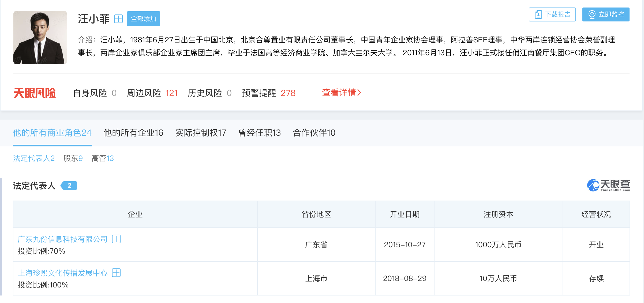This screenshot has height=303, width=644.
Task: Click 周边风险 121 count
Action: [x=171, y=93]
